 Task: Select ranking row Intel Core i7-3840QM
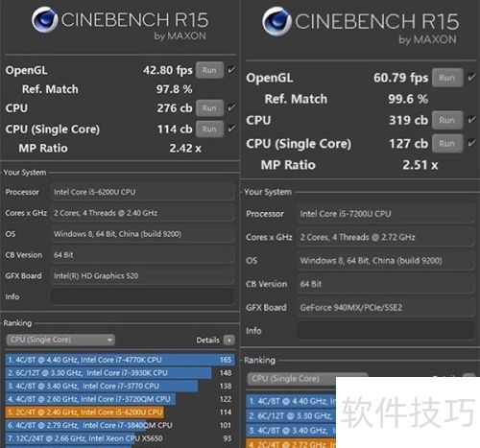tap(120, 425)
